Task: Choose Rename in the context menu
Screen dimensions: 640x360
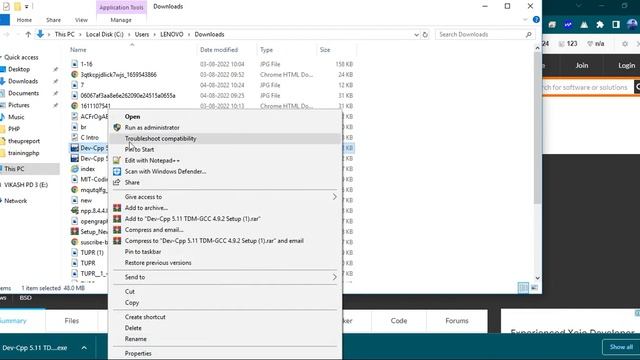Action: (136, 339)
